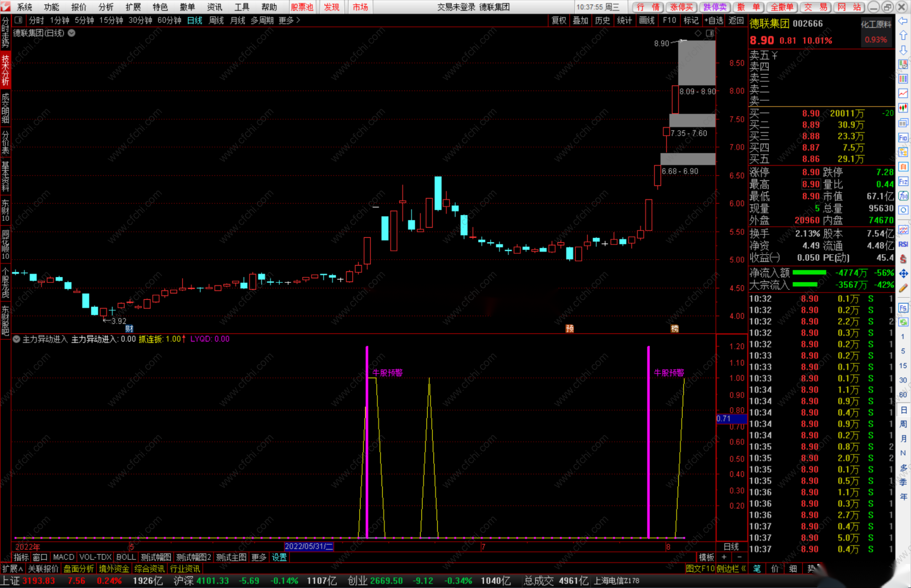The width and height of the screenshot is (911, 588).
Task: Click the 牛股预警 magenta marker on right
Action: pos(669,373)
